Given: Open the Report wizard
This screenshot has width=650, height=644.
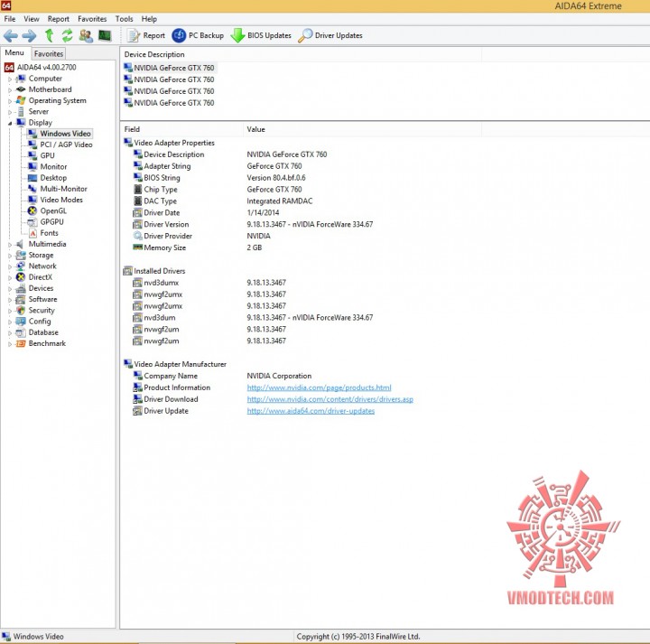Looking at the screenshot, I should 146,35.
